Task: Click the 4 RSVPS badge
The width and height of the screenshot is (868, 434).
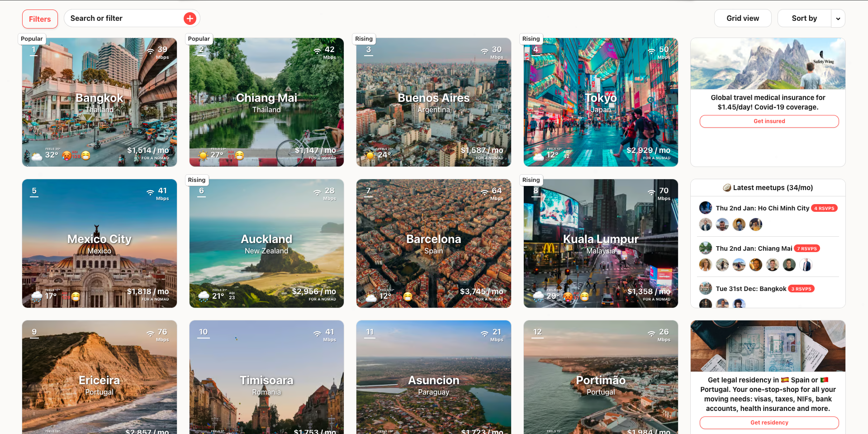Action: pyautogui.click(x=824, y=208)
